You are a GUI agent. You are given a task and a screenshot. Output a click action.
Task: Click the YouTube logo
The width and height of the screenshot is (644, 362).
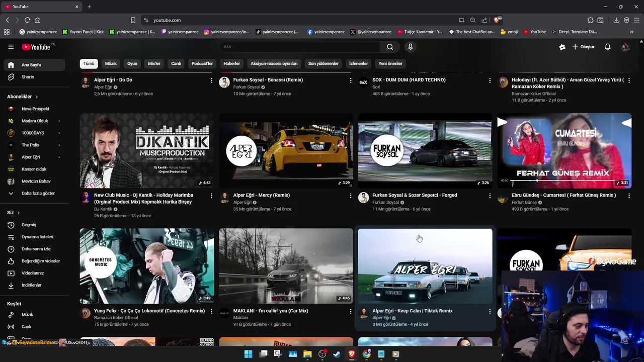pos(36,47)
